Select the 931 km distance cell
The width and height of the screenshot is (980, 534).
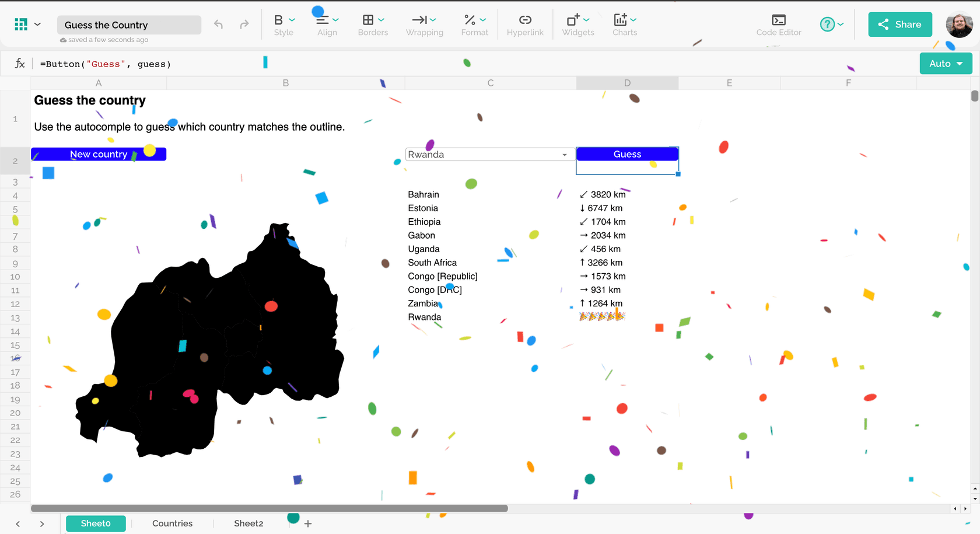628,290
